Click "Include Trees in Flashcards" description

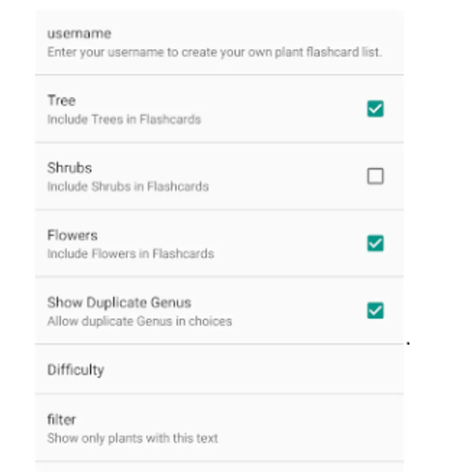[x=124, y=120]
